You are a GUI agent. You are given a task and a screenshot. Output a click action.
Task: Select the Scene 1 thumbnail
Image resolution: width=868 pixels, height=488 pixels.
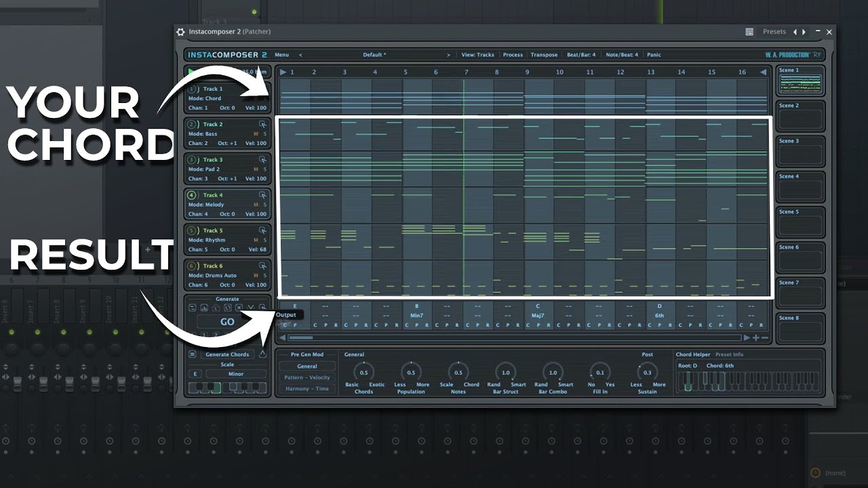800,81
